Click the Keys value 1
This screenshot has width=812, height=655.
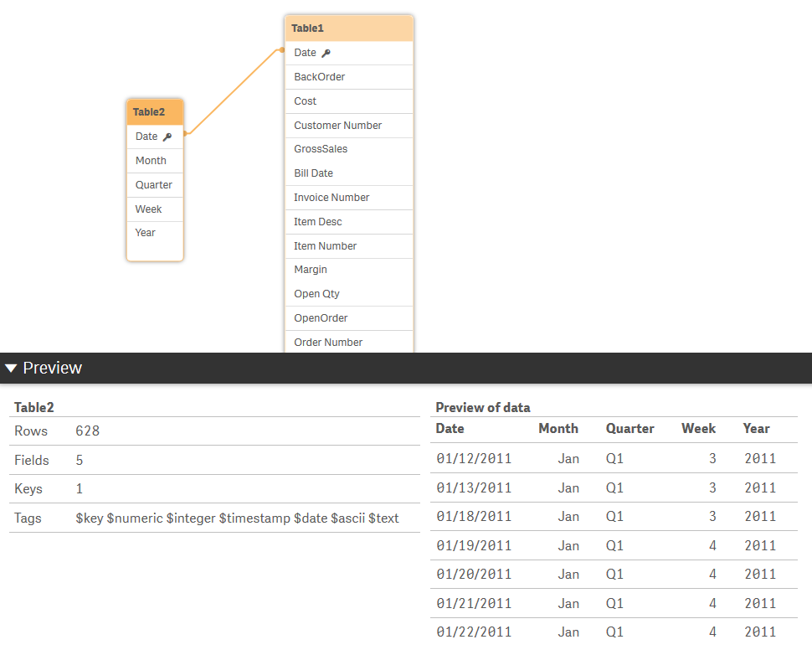[x=80, y=489]
